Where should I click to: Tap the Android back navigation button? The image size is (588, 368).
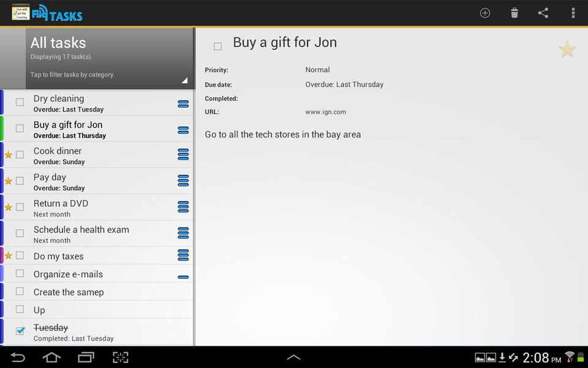pos(17,357)
